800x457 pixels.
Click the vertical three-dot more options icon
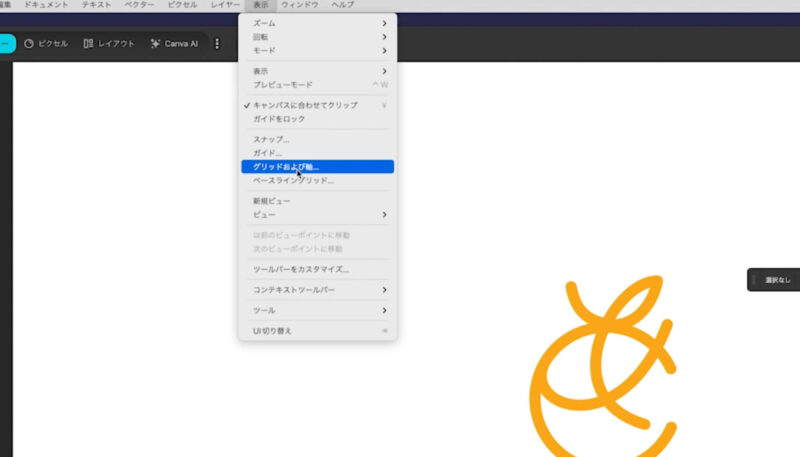(x=217, y=44)
